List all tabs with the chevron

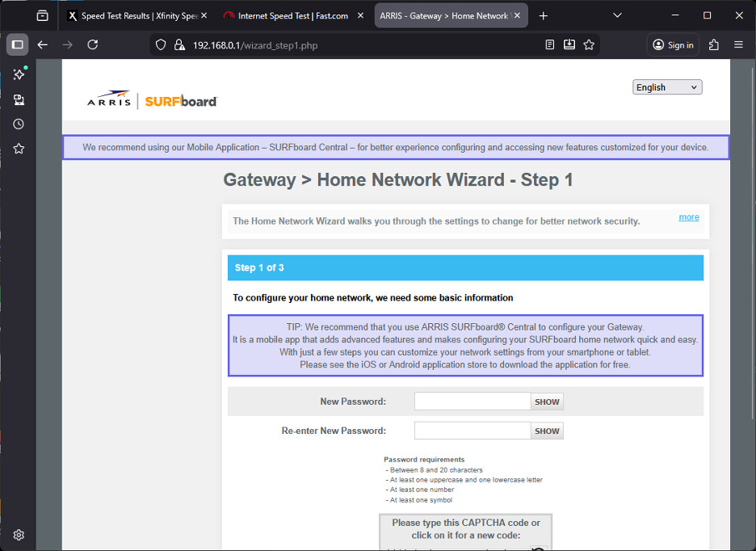[617, 16]
